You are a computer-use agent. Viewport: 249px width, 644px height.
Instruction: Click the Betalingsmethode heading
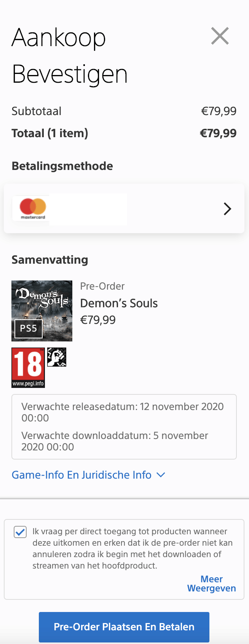62,166
